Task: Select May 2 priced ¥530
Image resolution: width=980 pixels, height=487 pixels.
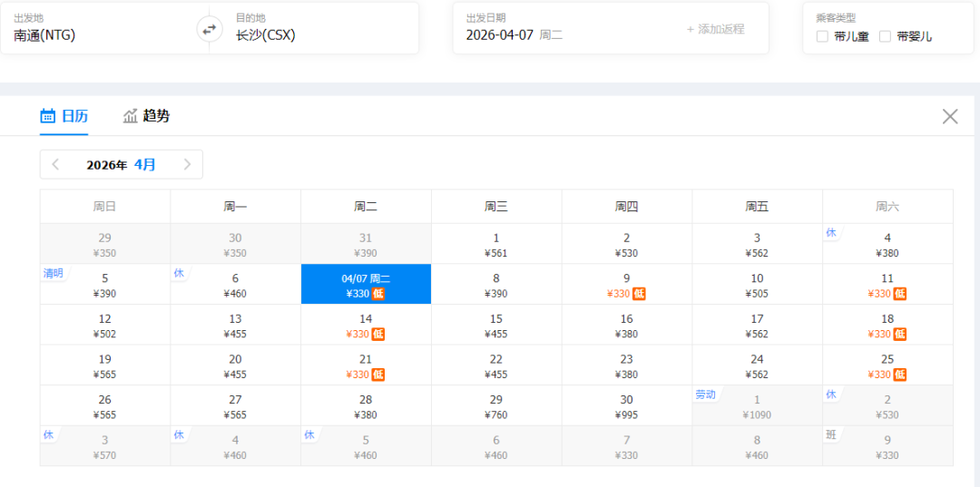Action: click(x=887, y=406)
